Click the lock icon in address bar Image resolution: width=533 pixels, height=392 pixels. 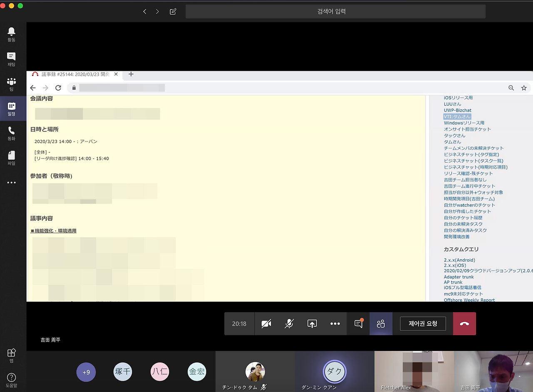(74, 88)
